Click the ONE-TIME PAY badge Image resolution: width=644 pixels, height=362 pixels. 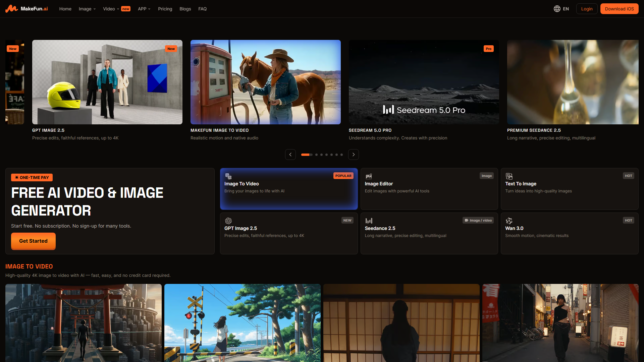(32, 178)
